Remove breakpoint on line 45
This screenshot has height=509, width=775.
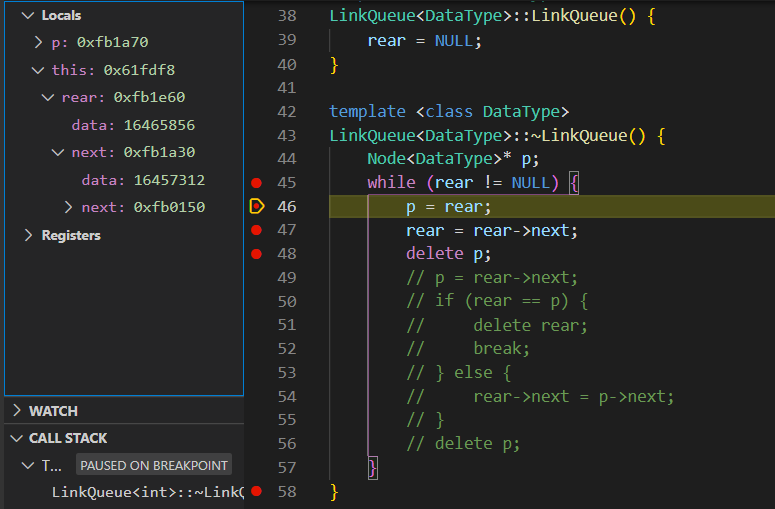click(x=256, y=183)
